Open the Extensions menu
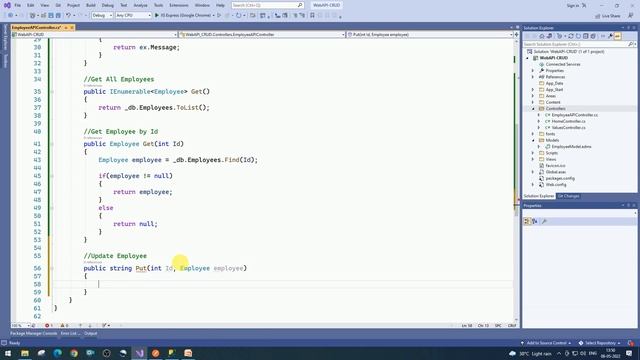The height and width of the screenshot is (360, 640). [179, 5]
